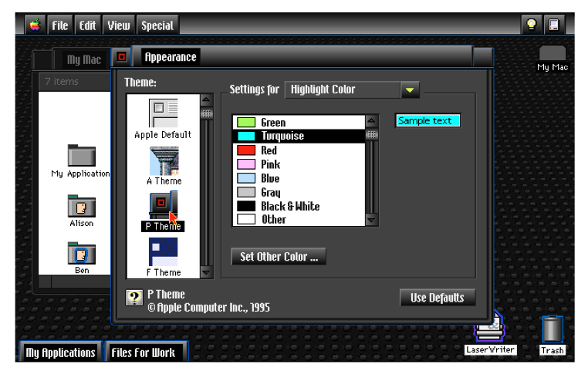Choose the Gray highlight color

coord(299,192)
